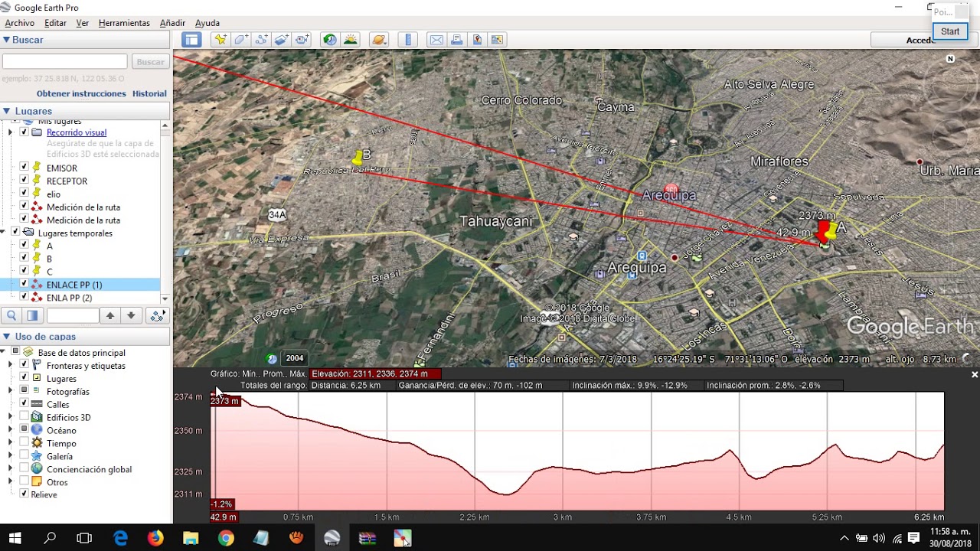980x551 pixels.
Task: Select the Add Image Overlay tool
Action: (x=281, y=40)
